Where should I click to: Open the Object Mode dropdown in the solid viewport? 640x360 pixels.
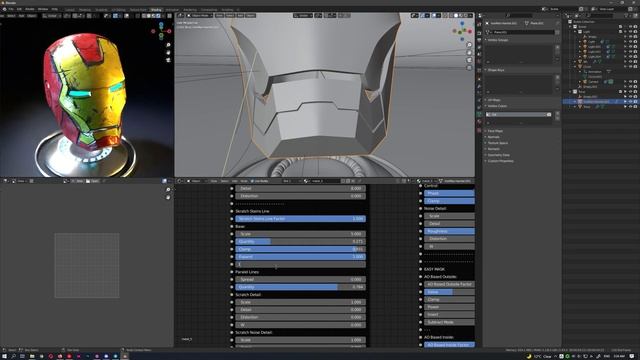200,16
